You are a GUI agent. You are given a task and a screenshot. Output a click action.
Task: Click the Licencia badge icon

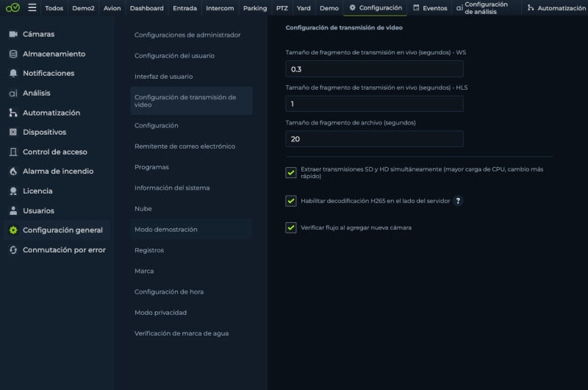pos(13,191)
